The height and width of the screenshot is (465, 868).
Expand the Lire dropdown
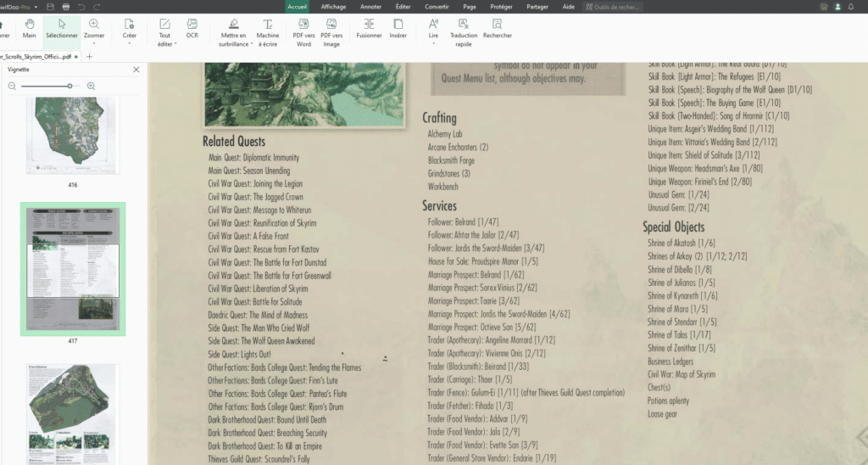[x=433, y=43]
